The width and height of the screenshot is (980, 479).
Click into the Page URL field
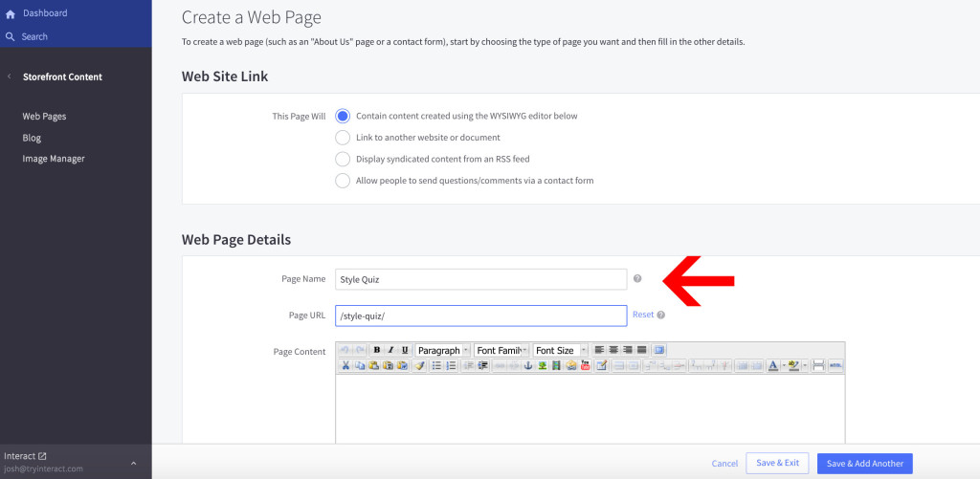coord(480,316)
